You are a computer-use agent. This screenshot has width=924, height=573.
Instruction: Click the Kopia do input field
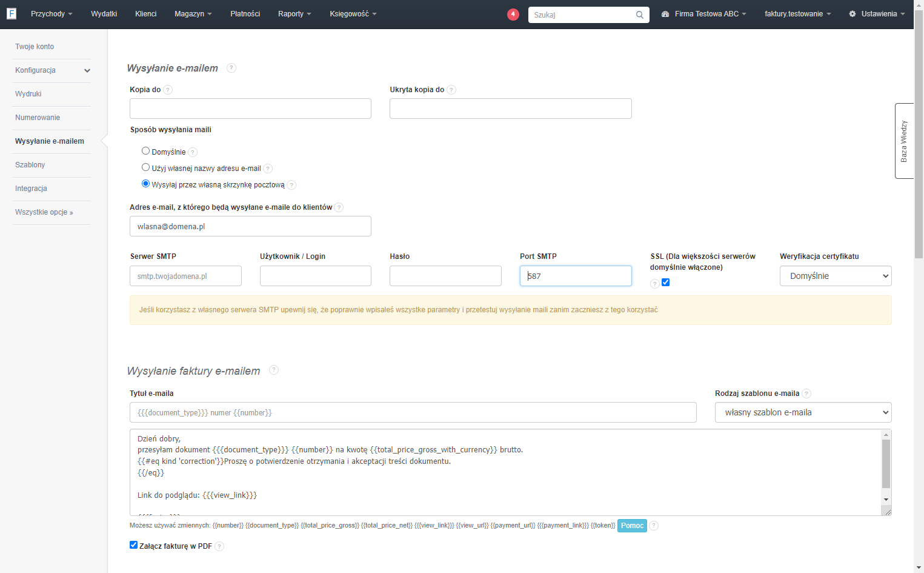[250, 109]
